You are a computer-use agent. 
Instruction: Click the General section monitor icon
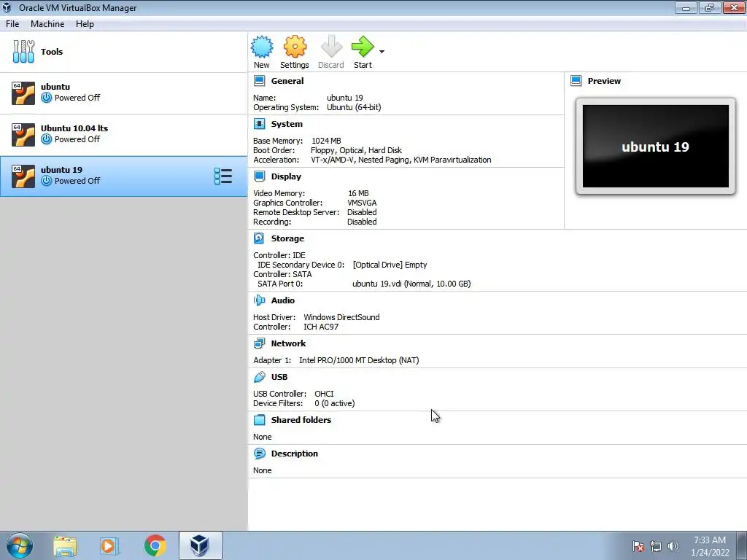[259, 80]
